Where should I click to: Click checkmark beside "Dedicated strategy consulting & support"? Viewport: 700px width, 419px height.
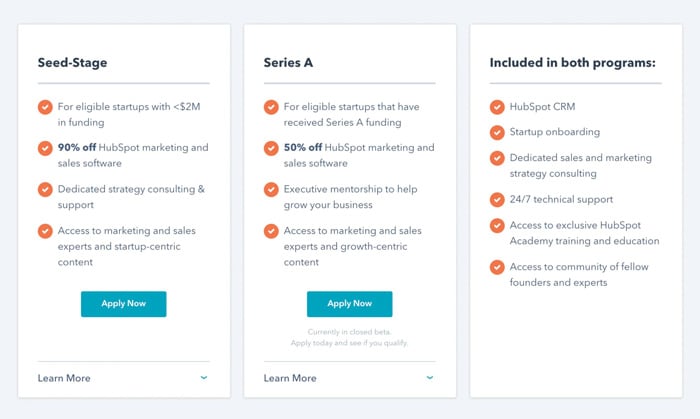click(x=45, y=189)
